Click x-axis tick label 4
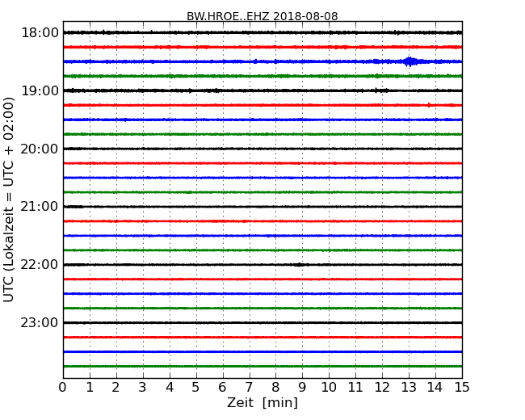The height and width of the screenshot is (420, 525). pyautogui.click(x=170, y=387)
